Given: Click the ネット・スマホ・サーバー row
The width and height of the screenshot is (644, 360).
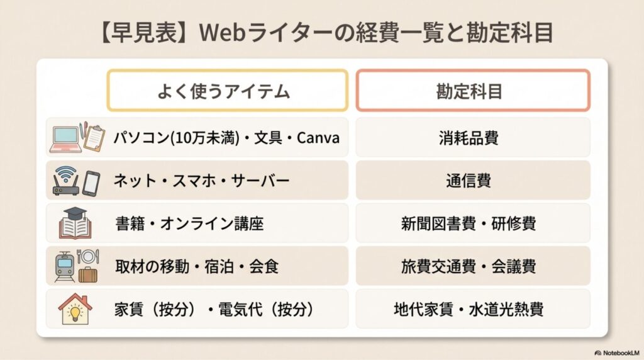Looking at the screenshot, I should 201,181.
